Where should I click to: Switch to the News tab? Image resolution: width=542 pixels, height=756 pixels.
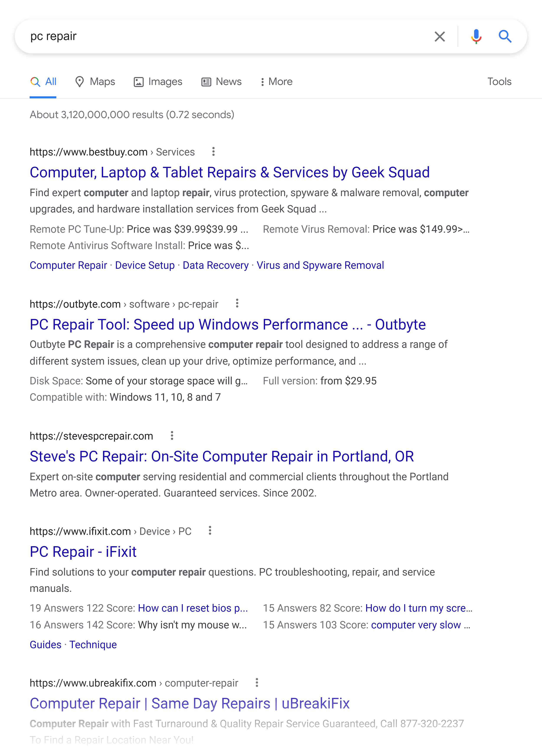click(x=222, y=82)
